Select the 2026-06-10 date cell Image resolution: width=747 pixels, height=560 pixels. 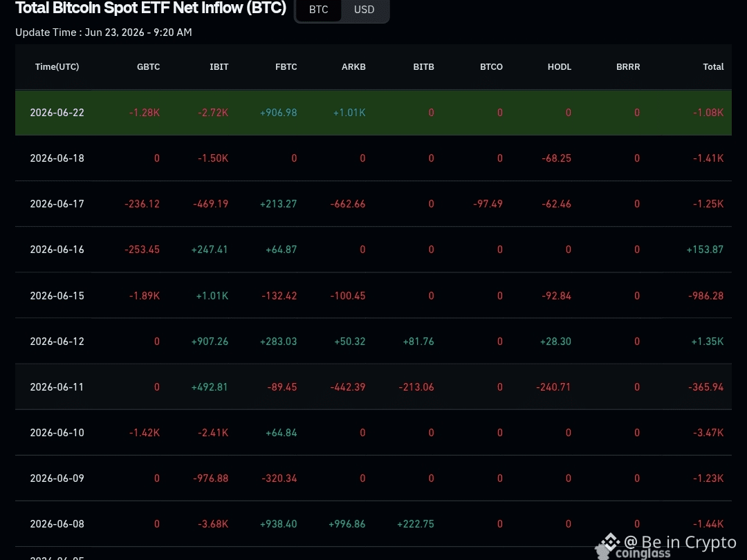pos(57,433)
